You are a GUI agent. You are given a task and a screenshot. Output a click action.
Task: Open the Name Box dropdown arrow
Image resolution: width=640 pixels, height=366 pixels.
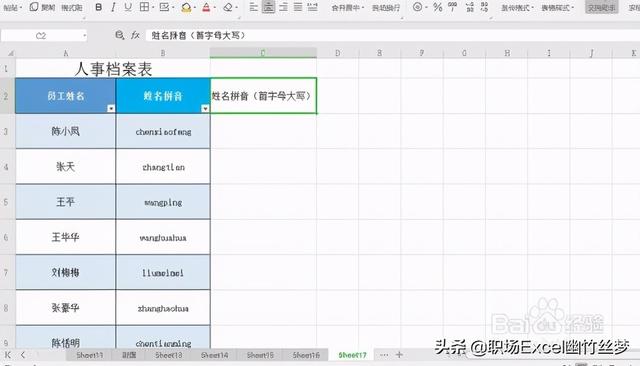click(84, 36)
